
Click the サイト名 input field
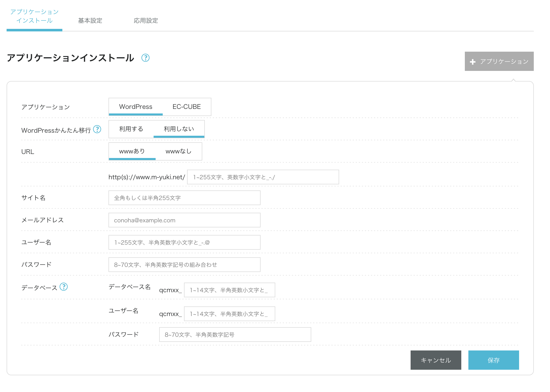pos(184,198)
